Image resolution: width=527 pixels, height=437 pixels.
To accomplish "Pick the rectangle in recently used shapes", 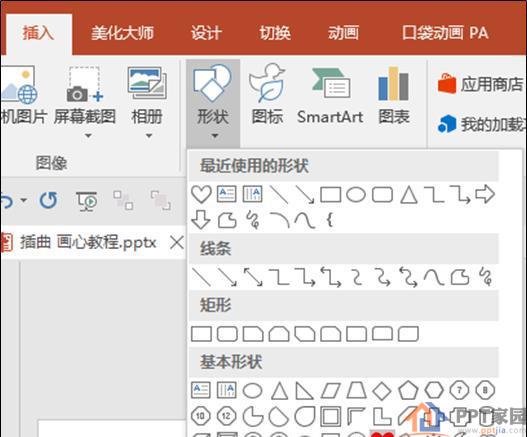I will pos(331,195).
